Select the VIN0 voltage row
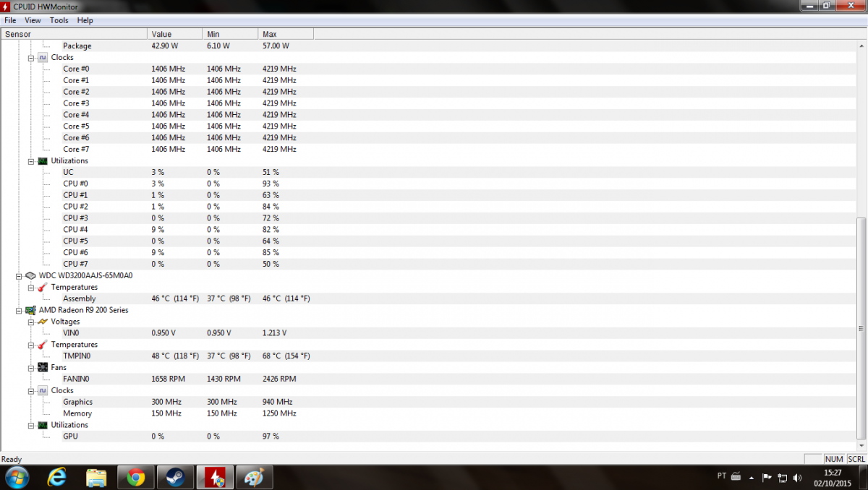 click(x=427, y=332)
